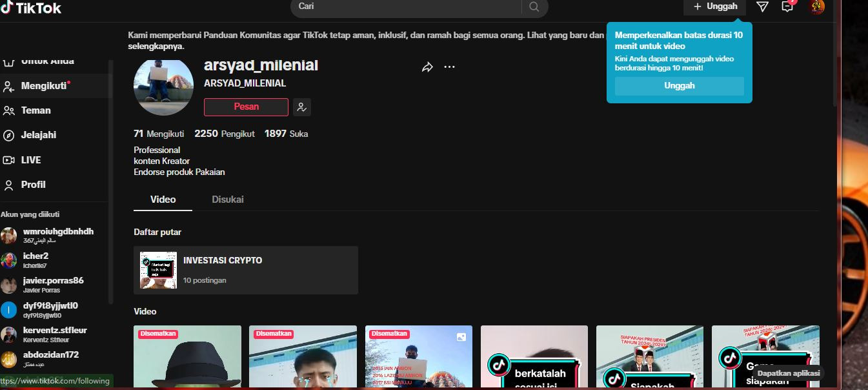The height and width of the screenshot is (390, 868).
Task: Click the LIVE camera icon
Action: [9, 160]
